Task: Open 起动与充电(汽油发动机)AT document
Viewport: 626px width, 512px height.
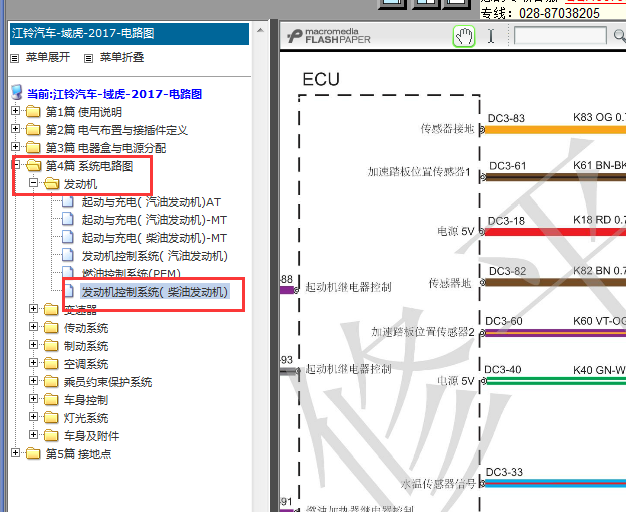Action: pyautogui.click(x=151, y=202)
